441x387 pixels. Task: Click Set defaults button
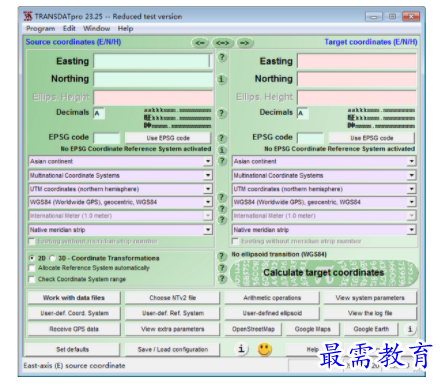pos(72,349)
